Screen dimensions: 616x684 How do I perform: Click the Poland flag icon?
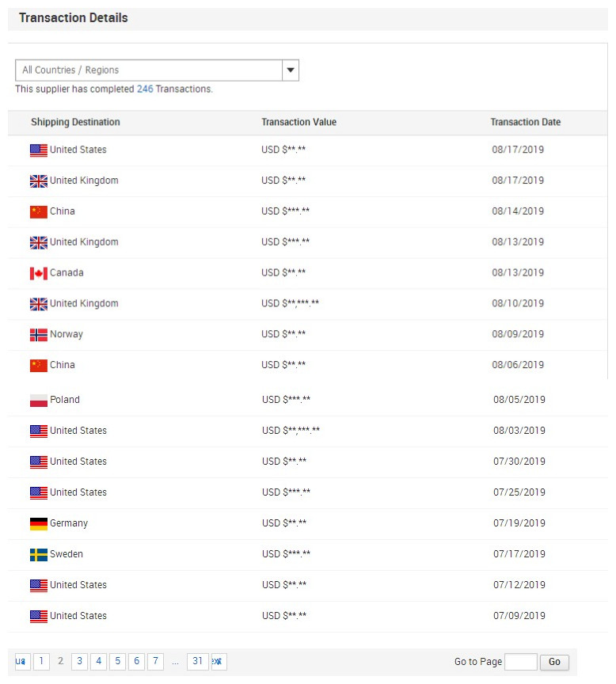pos(38,400)
